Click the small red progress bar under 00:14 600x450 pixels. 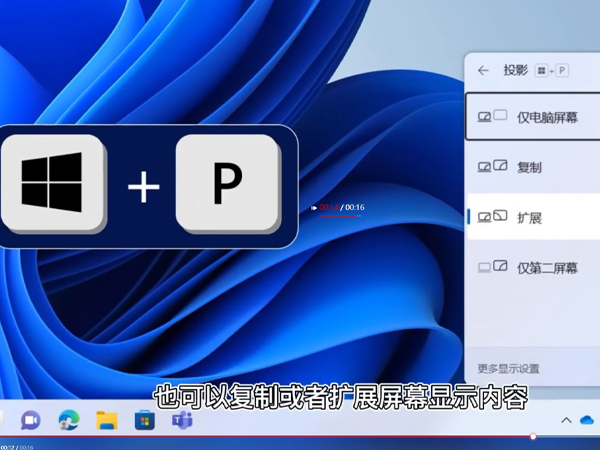point(340,216)
